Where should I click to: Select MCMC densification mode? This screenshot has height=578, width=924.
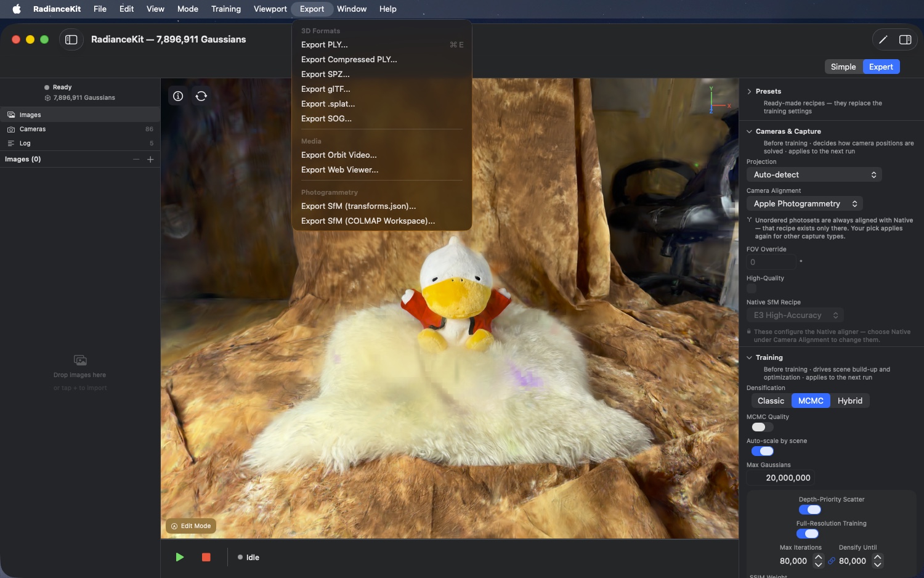pyautogui.click(x=811, y=401)
